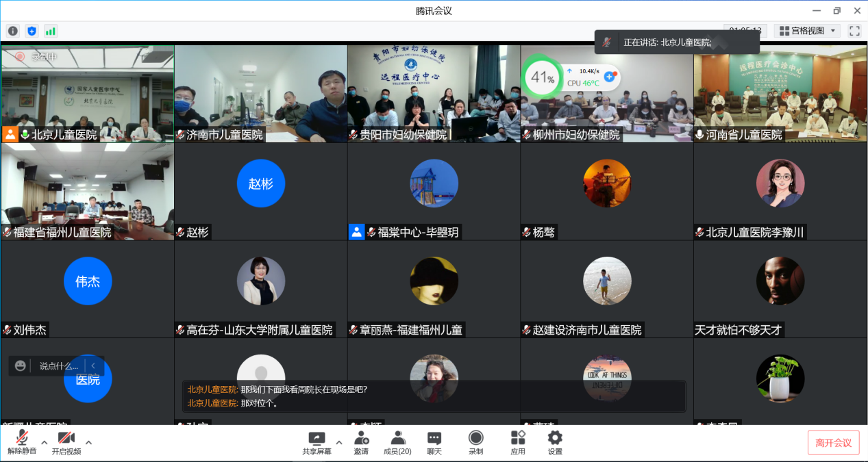Open the 成员(20) members list
The height and width of the screenshot is (462, 868).
(x=397, y=442)
